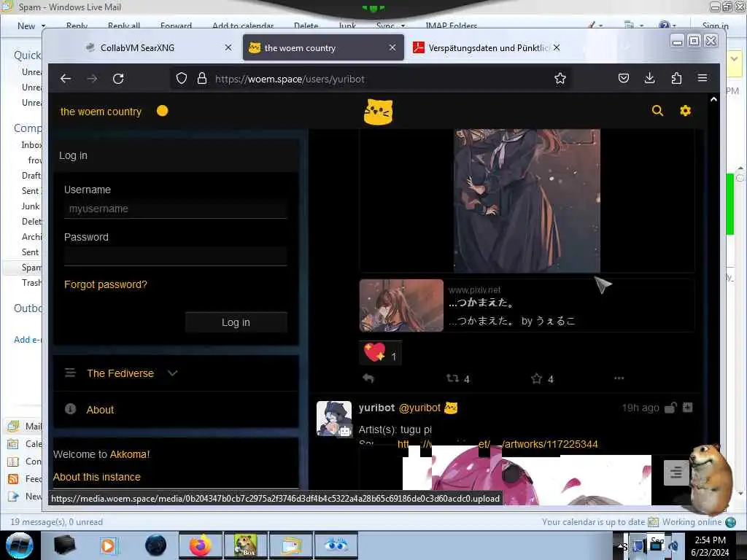The width and height of the screenshot is (747, 560).
Task: Focus the Username input field
Action: (x=175, y=209)
